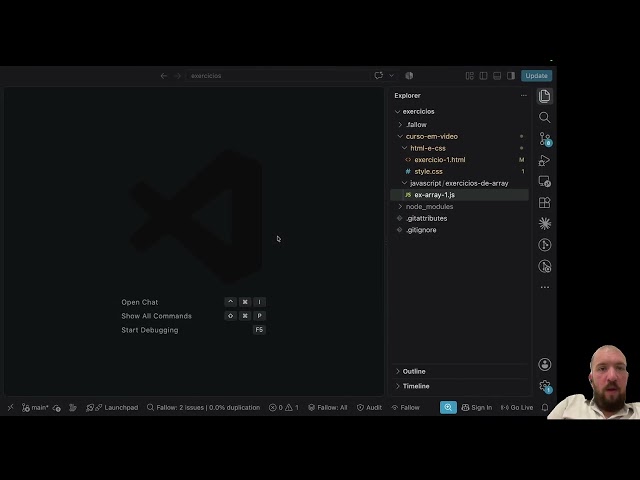Open the chat icon in title bar
The width and height of the screenshot is (640, 480).
click(x=378, y=76)
